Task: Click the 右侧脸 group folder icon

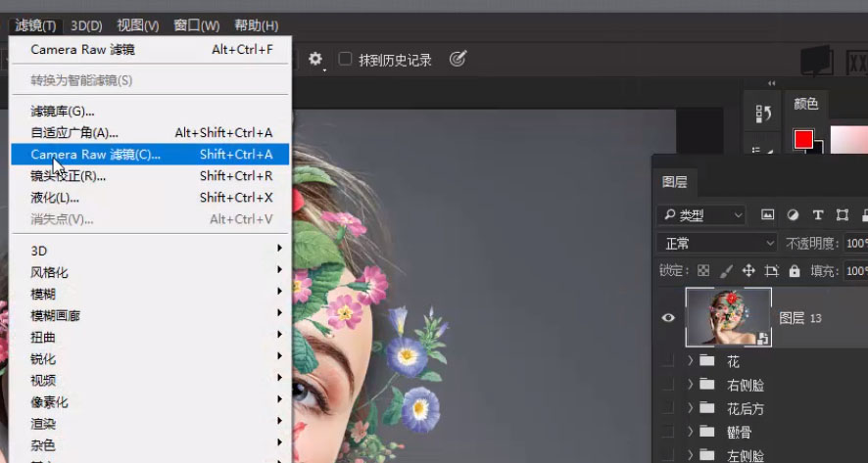Action: [707, 385]
